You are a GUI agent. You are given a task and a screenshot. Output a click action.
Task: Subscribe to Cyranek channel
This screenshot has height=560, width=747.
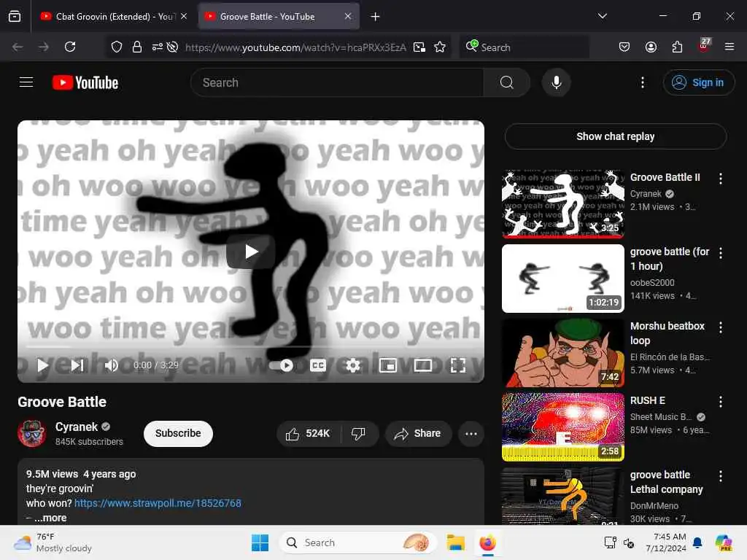pos(178,433)
